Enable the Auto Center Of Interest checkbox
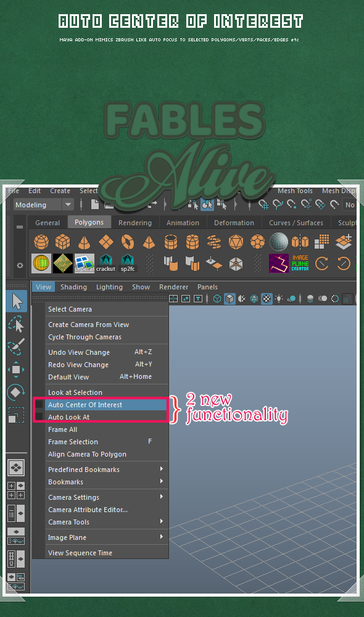 click(x=39, y=404)
